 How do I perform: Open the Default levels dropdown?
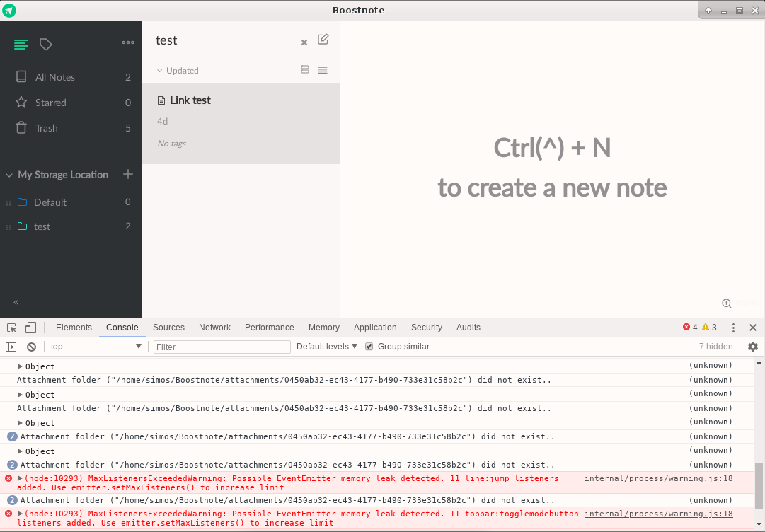click(x=327, y=347)
